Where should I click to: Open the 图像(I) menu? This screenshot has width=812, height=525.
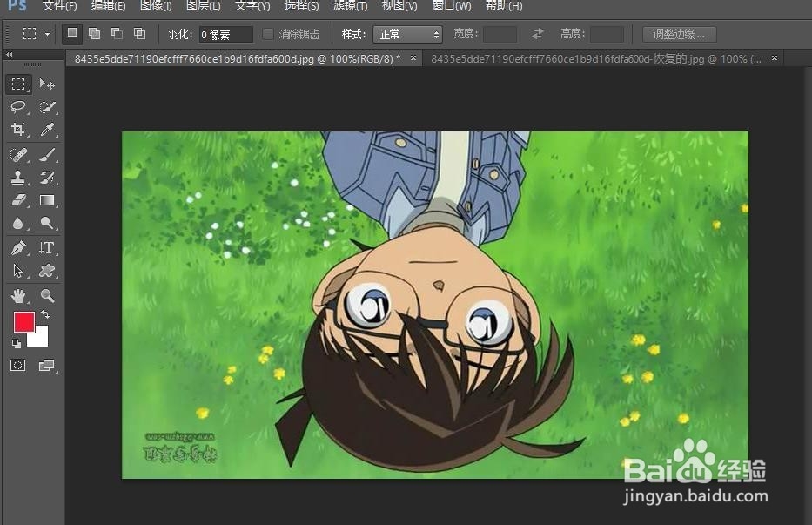click(156, 6)
